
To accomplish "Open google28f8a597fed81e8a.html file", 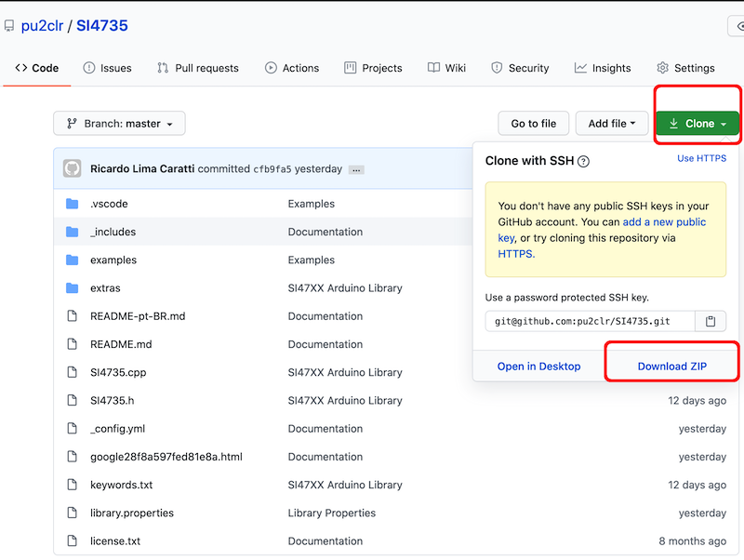I will click(x=166, y=457).
